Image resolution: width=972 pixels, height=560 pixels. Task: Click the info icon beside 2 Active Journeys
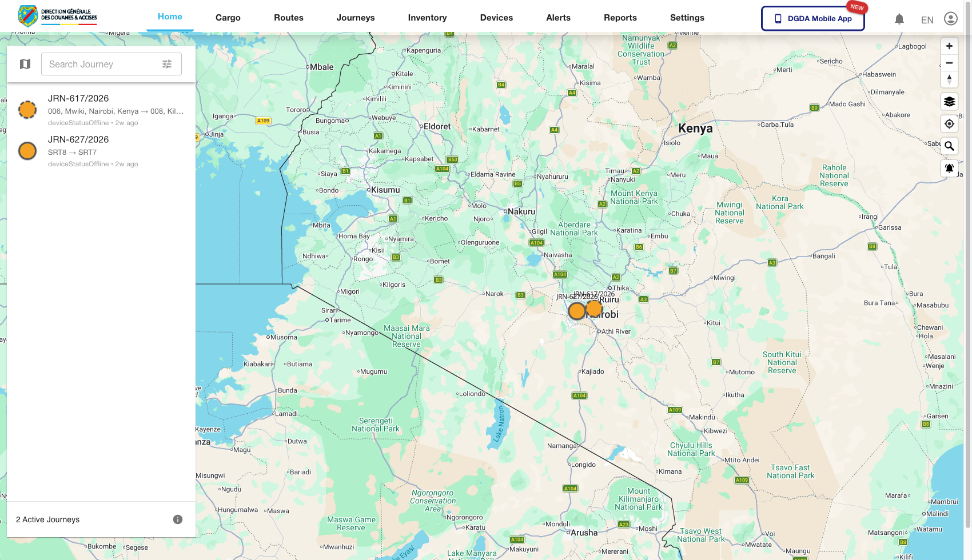click(x=178, y=519)
